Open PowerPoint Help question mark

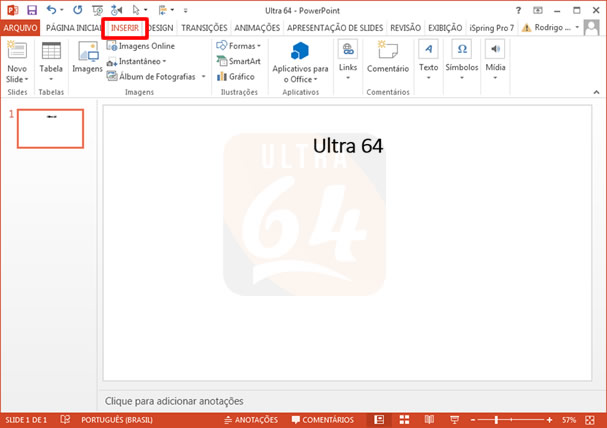point(518,10)
